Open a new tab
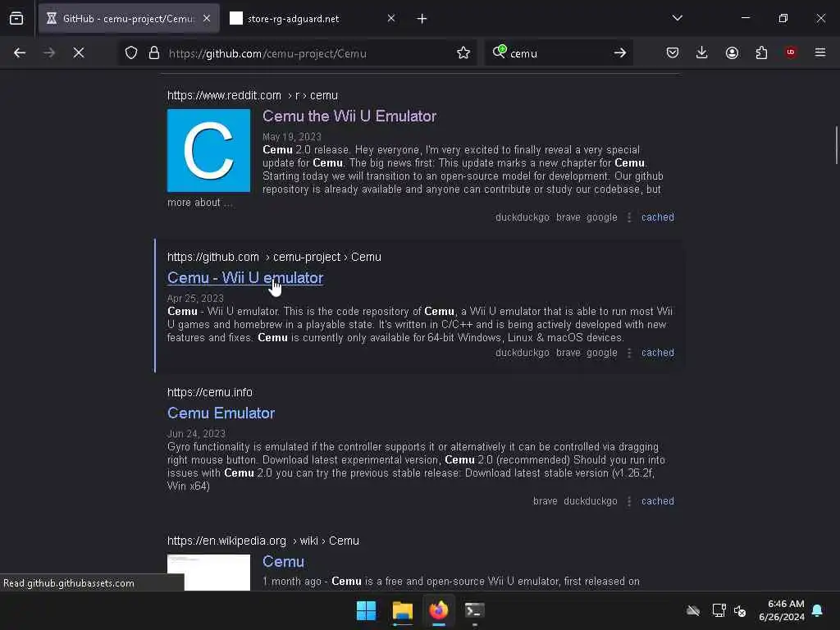The height and width of the screenshot is (630, 840). coord(422,19)
